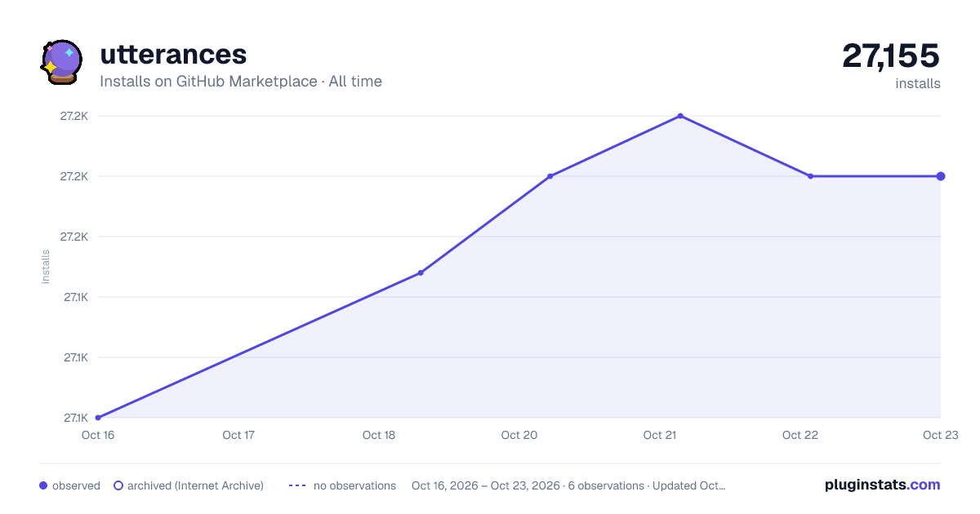Open the pluginstats.com link
This screenshot has width=980, height=514.
(x=883, y=485)
